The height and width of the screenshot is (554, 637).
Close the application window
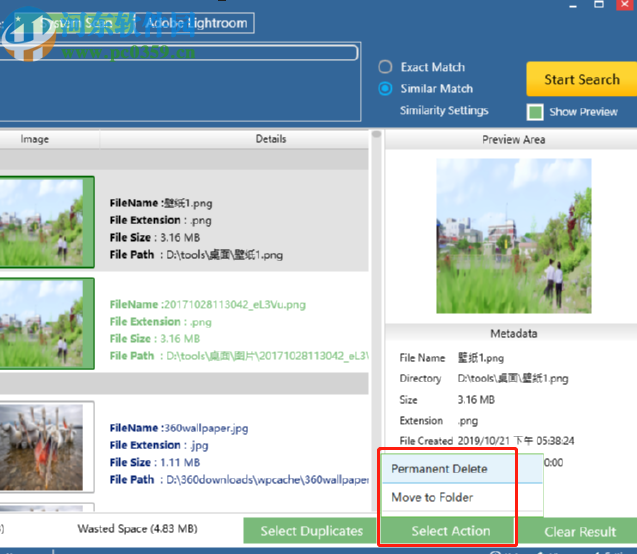point(625,4)
